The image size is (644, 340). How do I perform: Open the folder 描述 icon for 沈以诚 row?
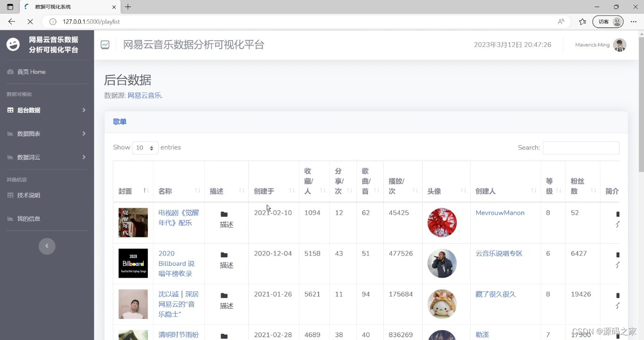[224, 296]
